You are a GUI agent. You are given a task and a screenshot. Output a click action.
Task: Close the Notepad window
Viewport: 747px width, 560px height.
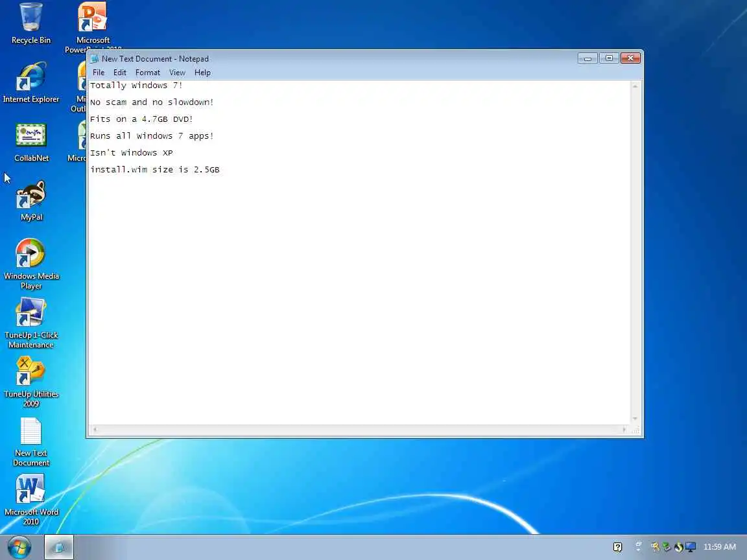tap(630, 58)
